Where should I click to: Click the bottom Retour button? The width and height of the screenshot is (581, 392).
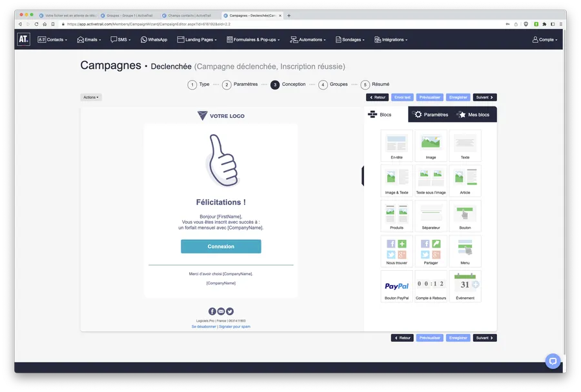pyautogui.click(x=402, y=338)
